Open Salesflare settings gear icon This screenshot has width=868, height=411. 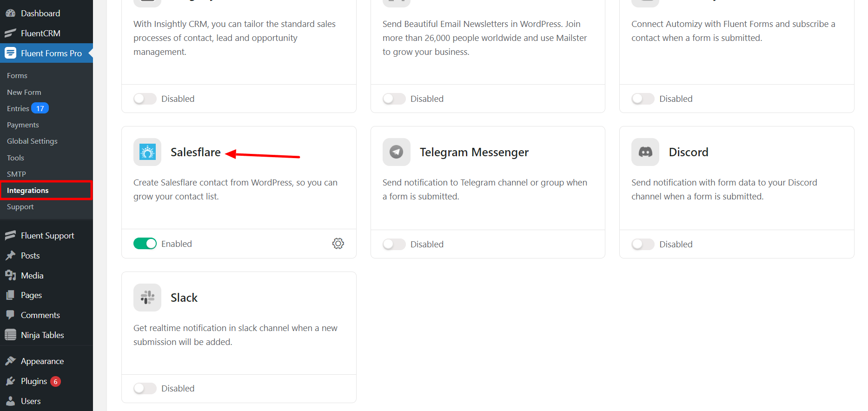(x=338, y=244)
